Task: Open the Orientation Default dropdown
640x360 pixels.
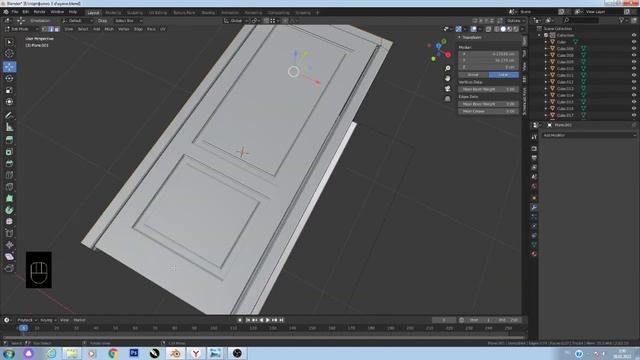Action: (78, 20)
